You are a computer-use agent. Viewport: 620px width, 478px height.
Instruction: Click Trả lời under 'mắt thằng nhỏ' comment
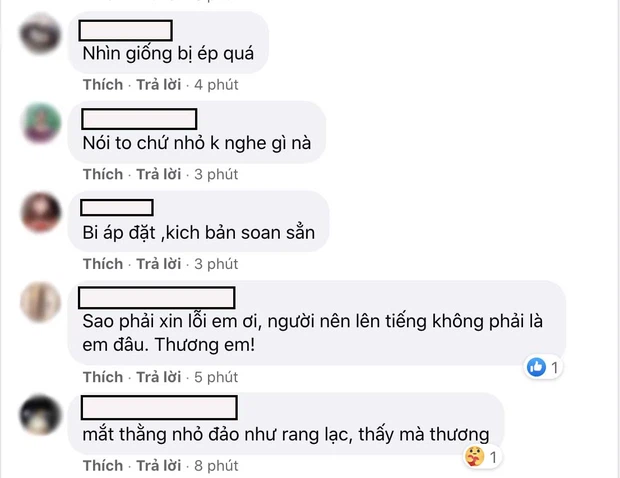159,466
